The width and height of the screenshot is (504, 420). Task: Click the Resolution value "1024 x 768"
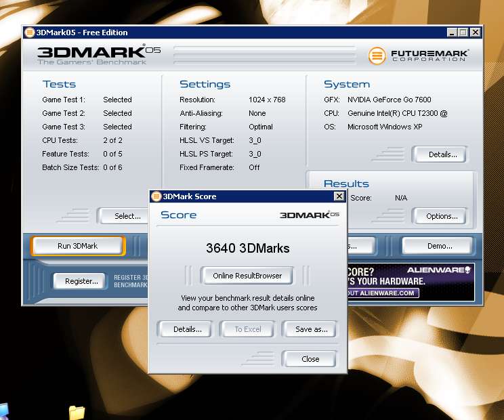point(267,100)
